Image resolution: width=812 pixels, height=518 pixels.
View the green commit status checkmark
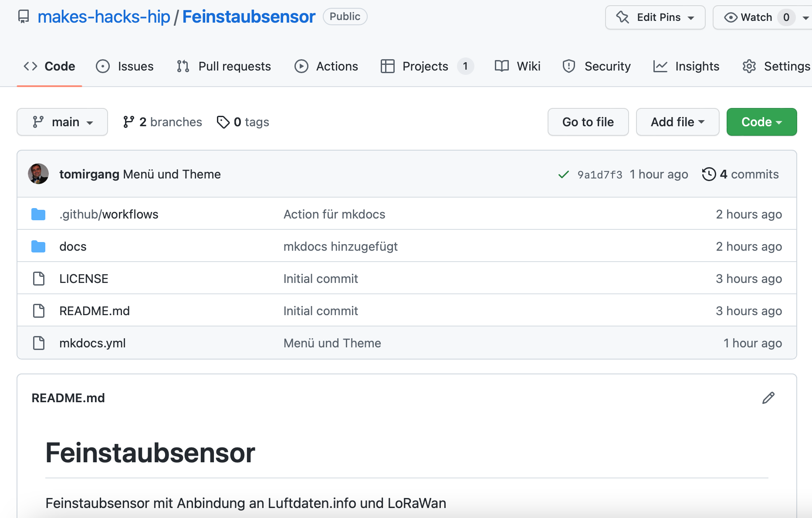click(x=563, y=175)
